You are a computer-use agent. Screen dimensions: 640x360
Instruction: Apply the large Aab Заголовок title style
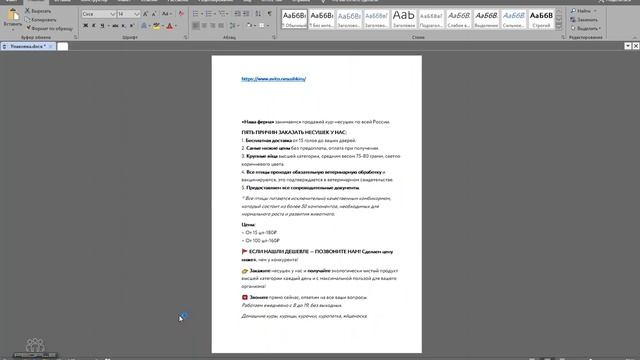(404, 19)
